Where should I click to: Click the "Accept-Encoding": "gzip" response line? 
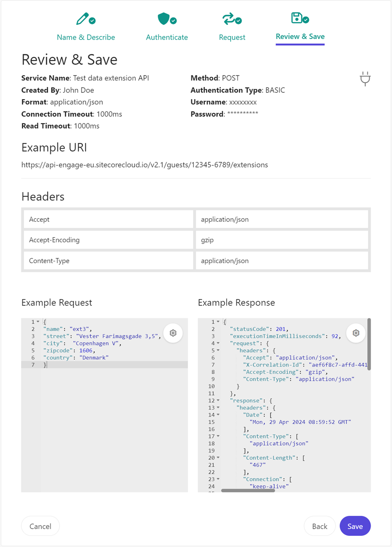pos(285,372)
